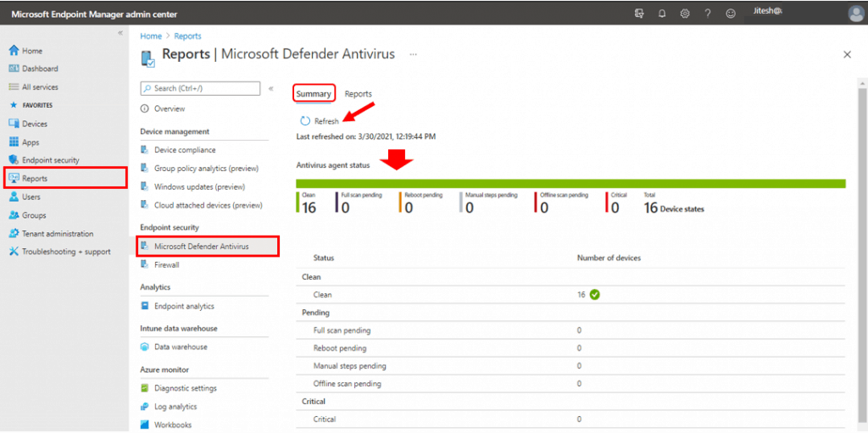Open the Directory + subscription icon
The width and height of the screenshot is (868, 433).
pos(639,14)
